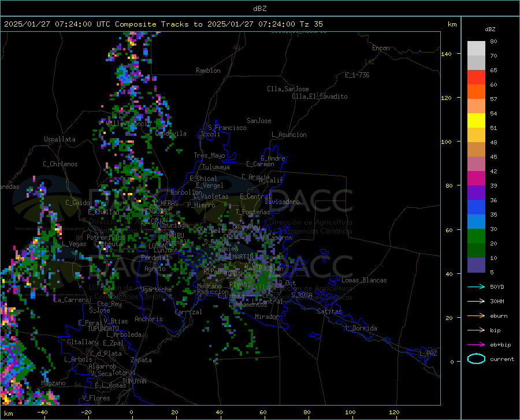Pick the mauve pink 45 dBZ swatch
Screen dimensions: 520x420
(476, 164)
